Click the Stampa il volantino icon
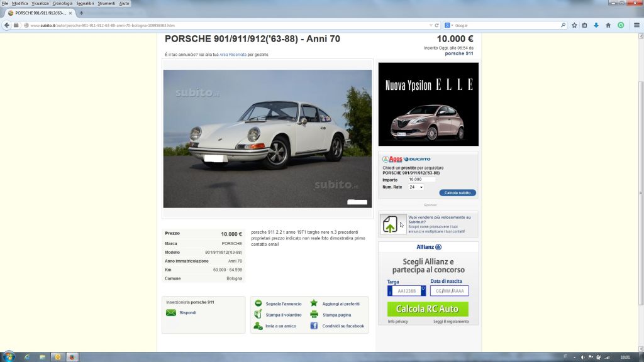The image size is (644, 362). click(x=258, y=314)
